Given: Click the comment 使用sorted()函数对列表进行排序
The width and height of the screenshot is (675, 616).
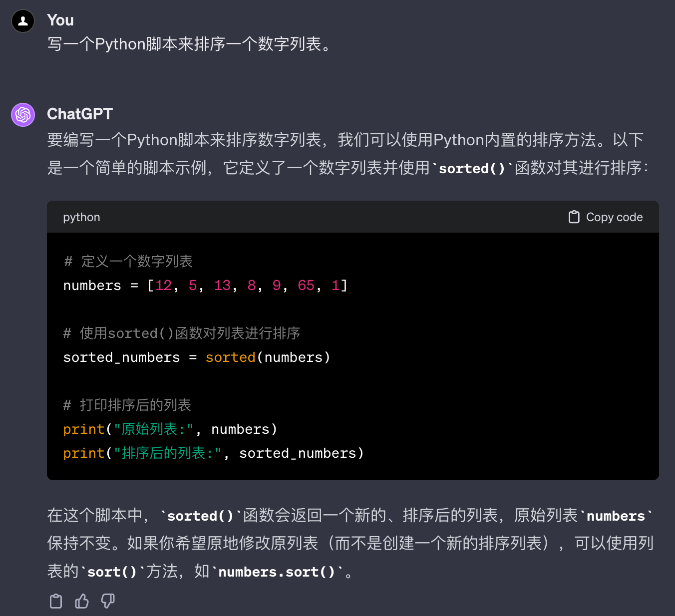Looking at the screenshot, I should point(182,333).
